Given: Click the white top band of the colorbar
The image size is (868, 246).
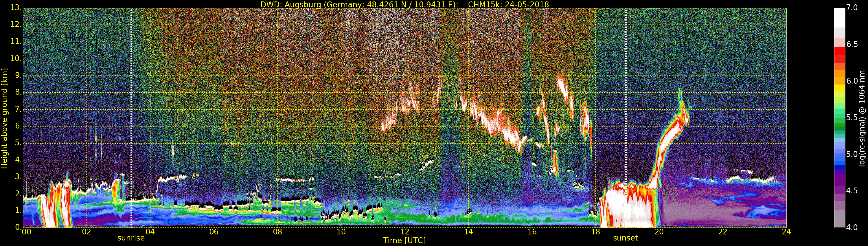Looking at the screenshot, I should (840, 18).
